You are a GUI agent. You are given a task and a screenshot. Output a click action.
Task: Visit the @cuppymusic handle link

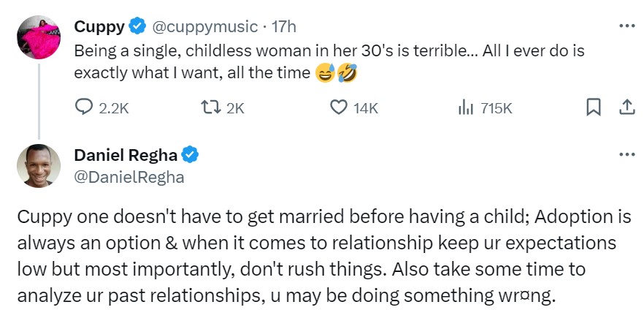(x=204, y=27)
